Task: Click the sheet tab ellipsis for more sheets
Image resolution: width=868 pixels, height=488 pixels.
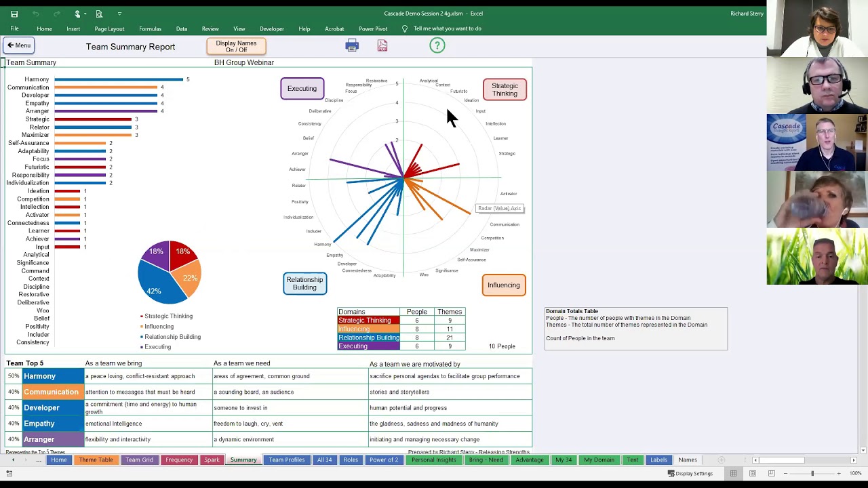Action: [x=39, y=460]
